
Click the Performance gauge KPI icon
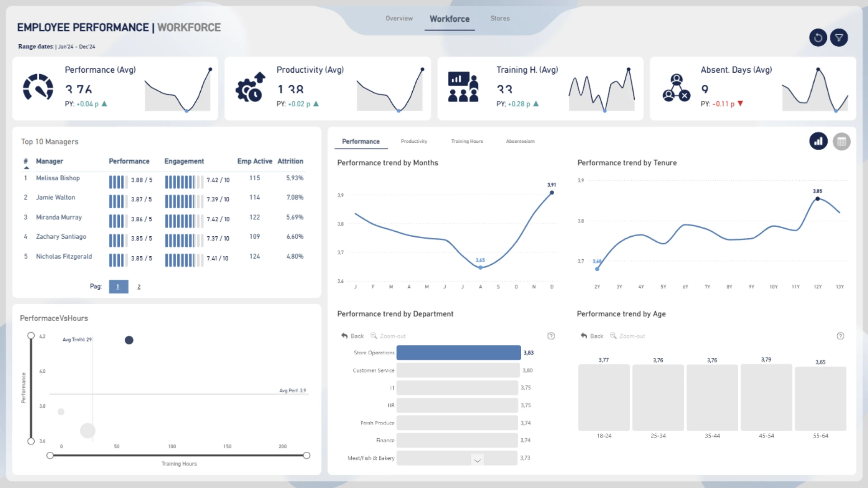point(38,87)
